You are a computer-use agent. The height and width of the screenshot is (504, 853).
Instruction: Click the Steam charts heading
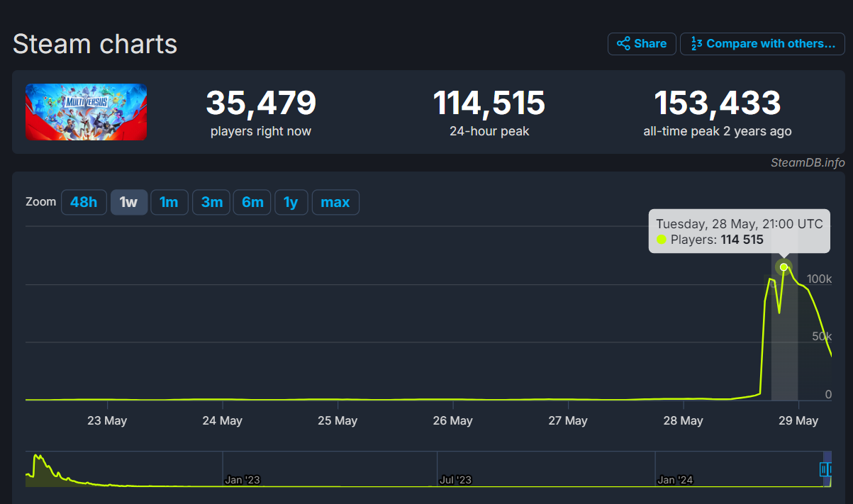pos(95,44)
